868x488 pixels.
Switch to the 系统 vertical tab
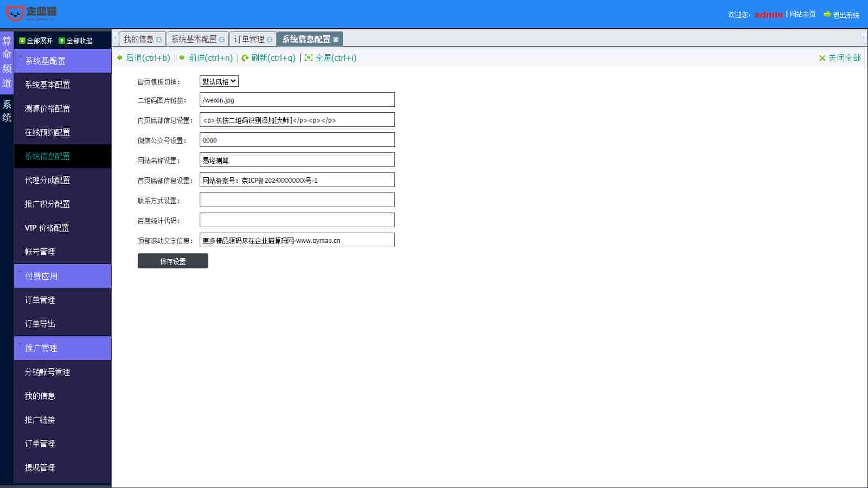(7, 111)
